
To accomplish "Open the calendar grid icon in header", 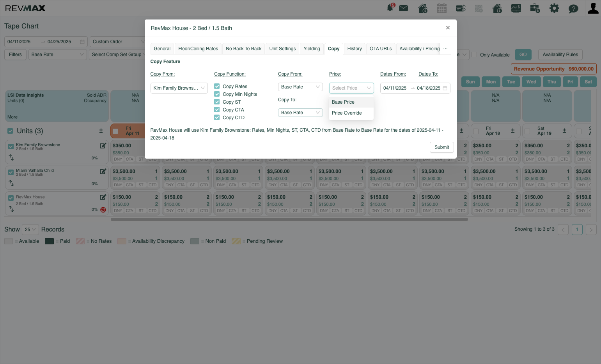I will (x=441, y=8).
